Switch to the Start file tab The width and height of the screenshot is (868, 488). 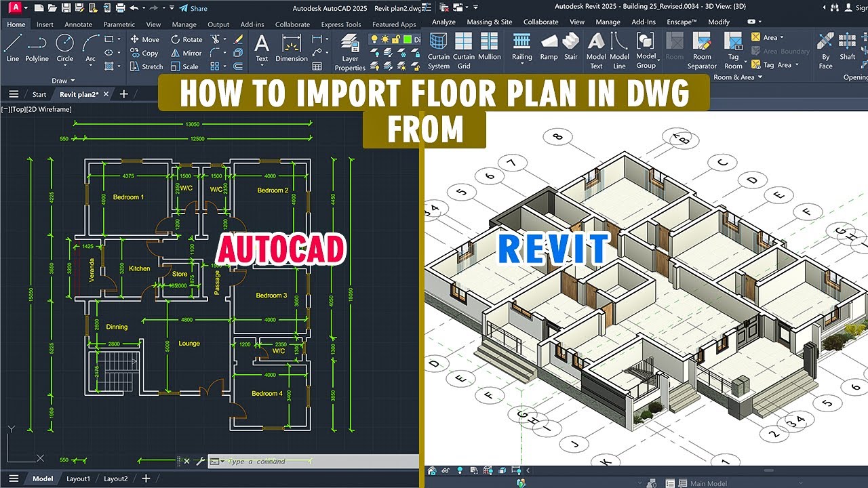39,94
